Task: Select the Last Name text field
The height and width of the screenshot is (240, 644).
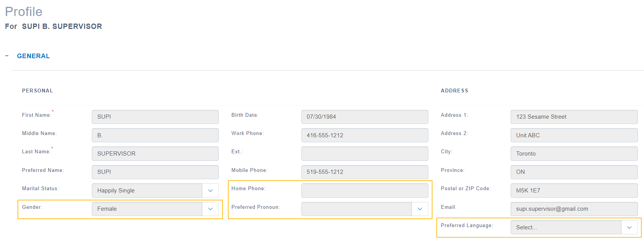Action: coord(155,154)
